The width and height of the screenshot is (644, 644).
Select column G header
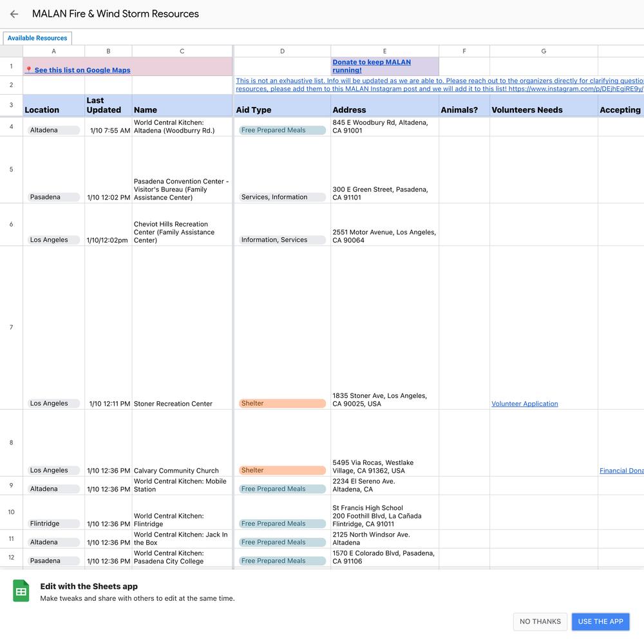pyautogui.click(x=544, y=52)
